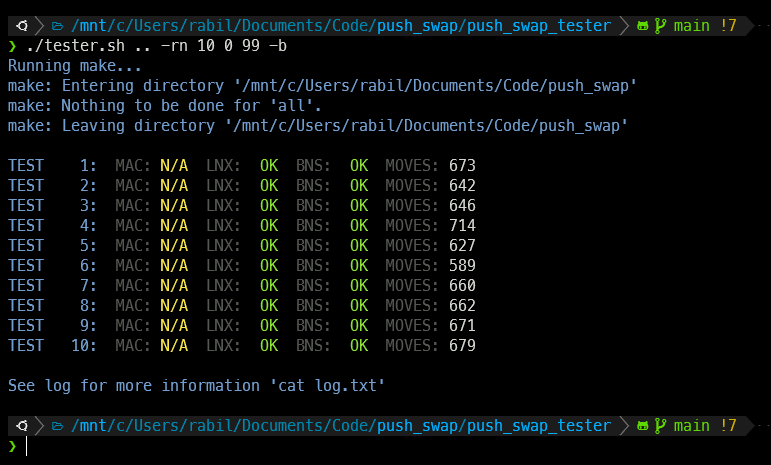Click the git branch icon in top prompt

pos(660,26)
